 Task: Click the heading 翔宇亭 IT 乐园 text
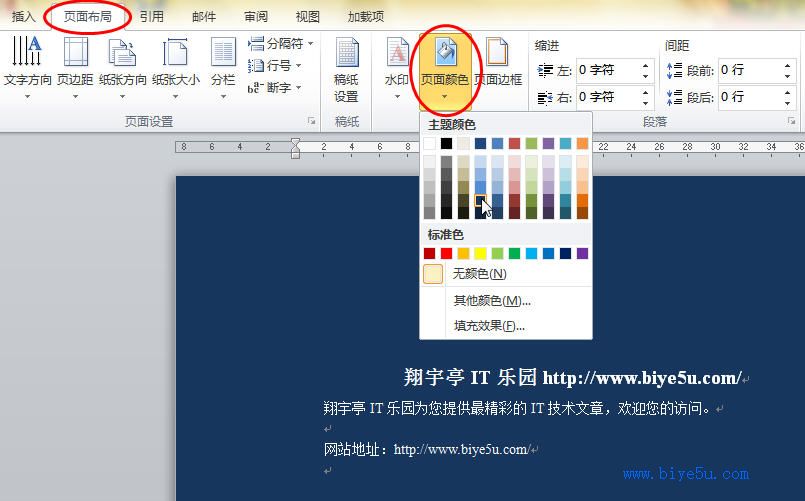click(x=470, y=377)
